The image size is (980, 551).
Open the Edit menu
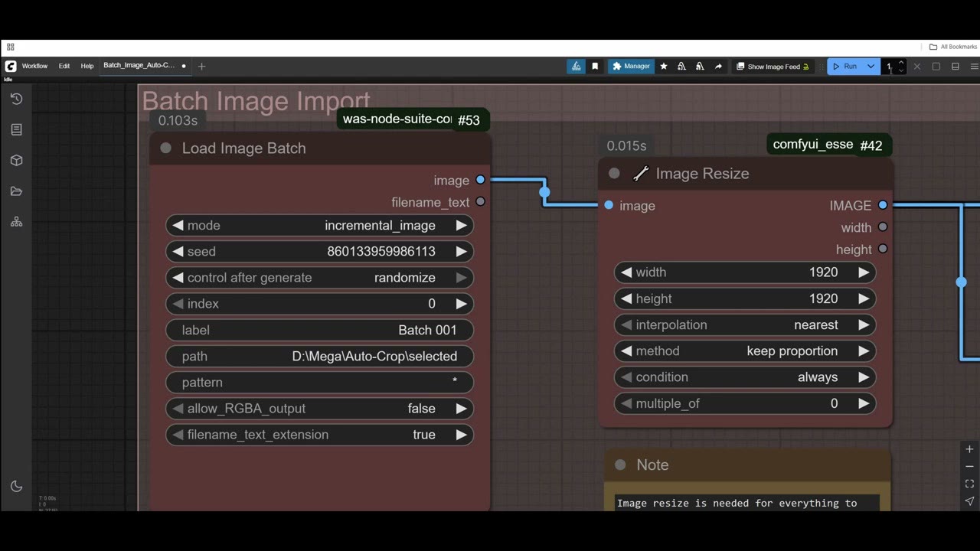(x=64, y=66)
